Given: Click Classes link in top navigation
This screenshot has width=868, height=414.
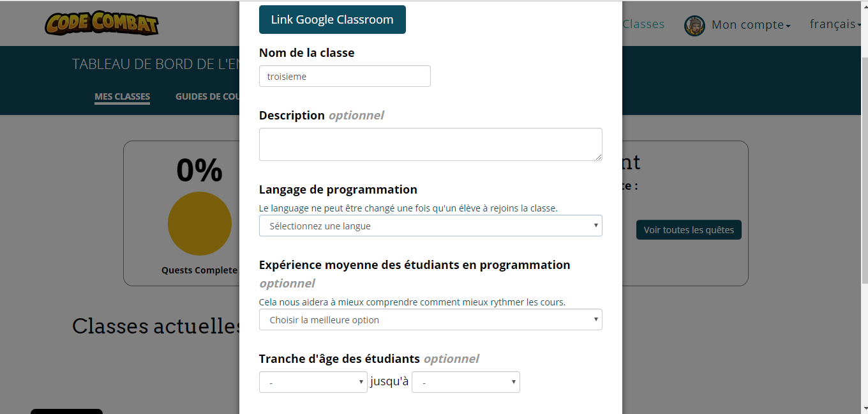Looking at the screenshot, I should [x=643, y=24].
